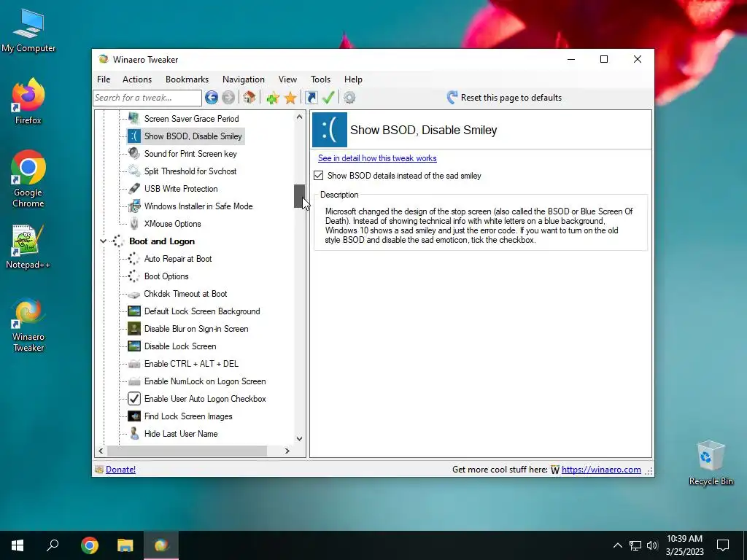
Task: Click the Default Lock Screen Background icon
Action: tap(134, 311)
